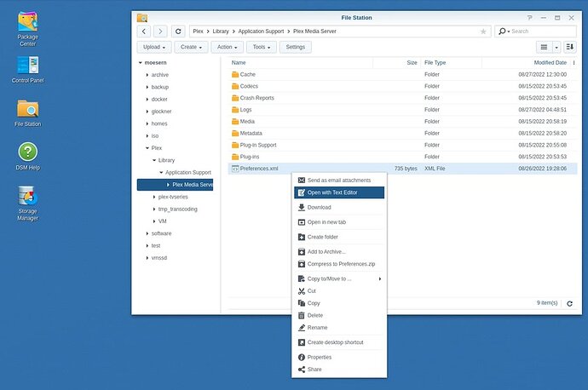This screenshot has height=390, width=588.
Task: Open the search options dropdown arrow
Action: coord(509,32)
